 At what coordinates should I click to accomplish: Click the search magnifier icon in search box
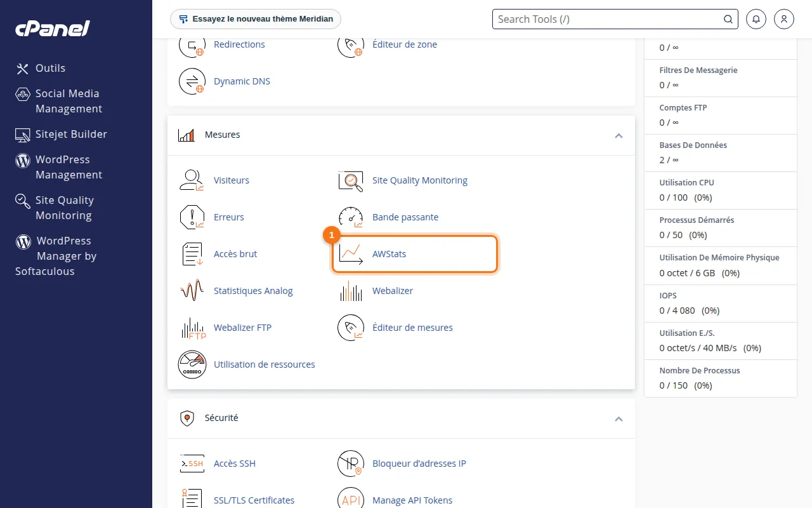click(728, 19)
